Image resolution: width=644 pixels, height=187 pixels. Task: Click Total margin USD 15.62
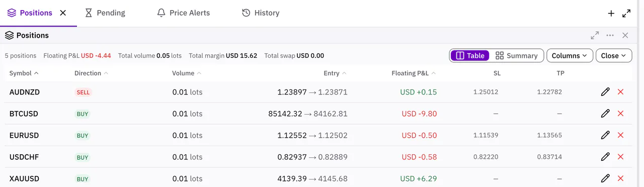coord(223,56)
